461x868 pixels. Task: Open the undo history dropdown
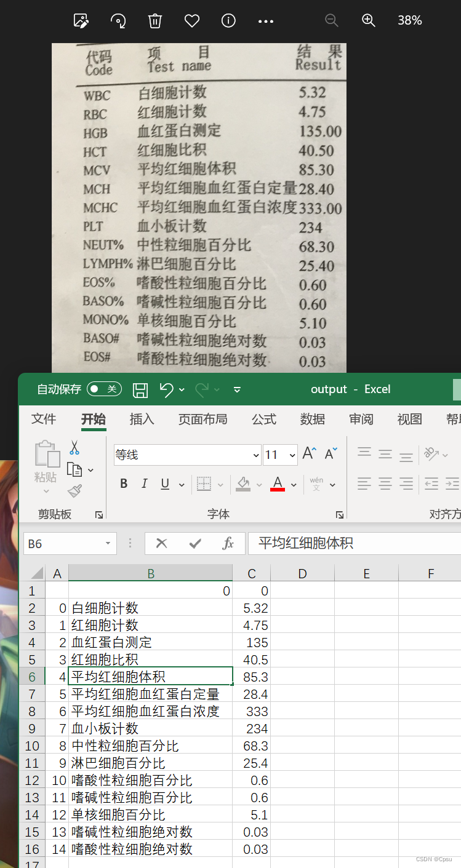pyautogui.click(x=182, y=389)
